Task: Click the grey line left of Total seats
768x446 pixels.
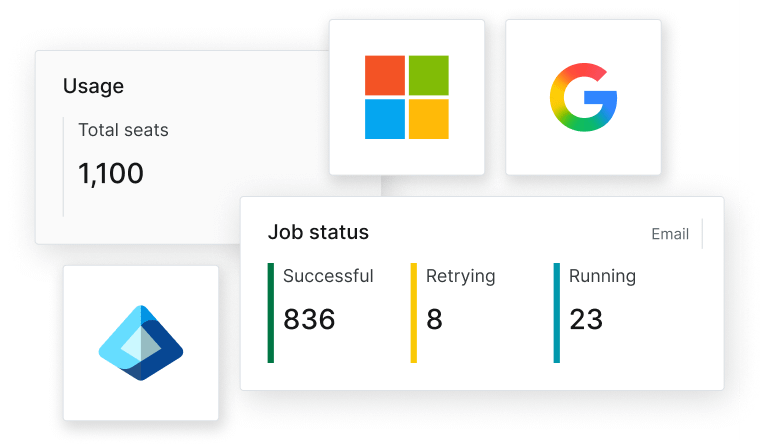Action: click(64, 166)
